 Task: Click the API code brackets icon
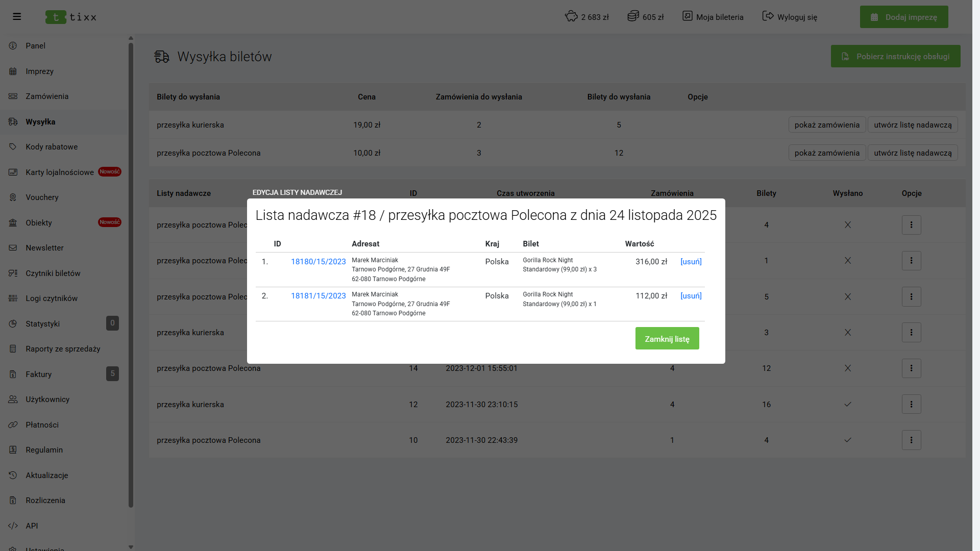(x=13, y=525)
